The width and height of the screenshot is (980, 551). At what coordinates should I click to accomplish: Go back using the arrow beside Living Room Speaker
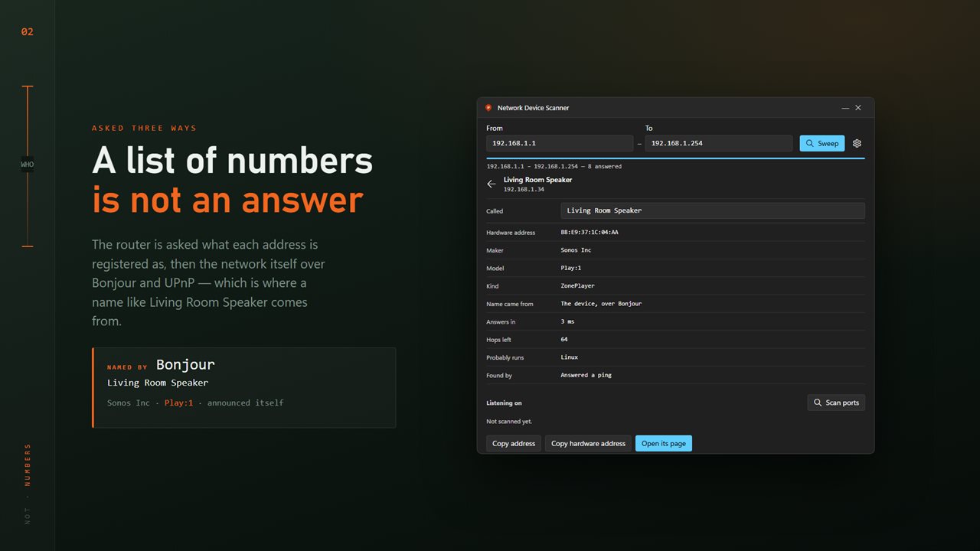pyautogui.click(x=492, y=184)
